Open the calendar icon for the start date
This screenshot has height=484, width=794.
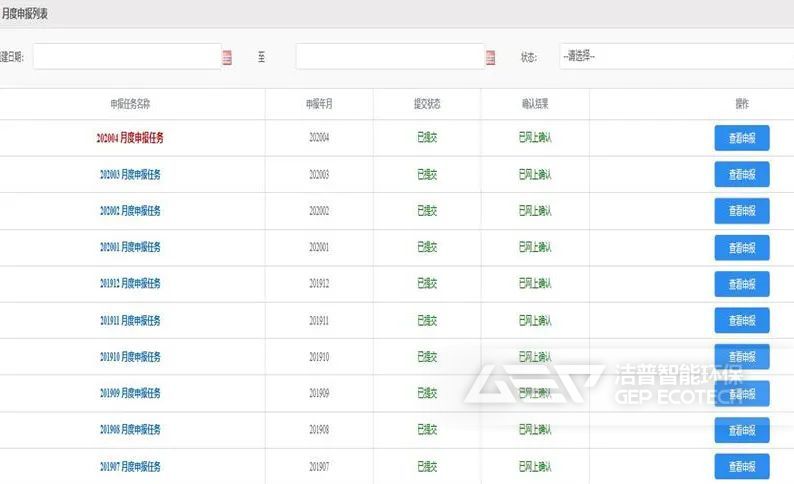(227, 58)
